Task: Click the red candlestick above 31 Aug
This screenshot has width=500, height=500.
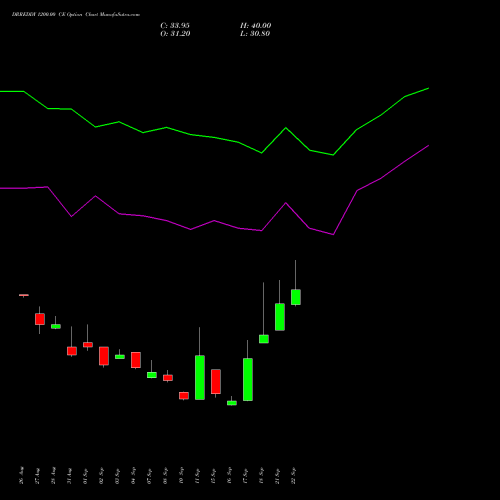Action: click(x=72, y=351)
